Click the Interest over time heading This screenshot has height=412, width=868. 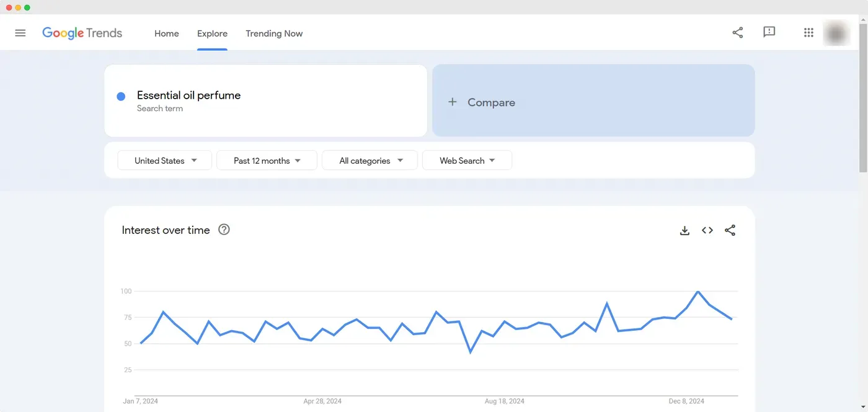click(x=166, y=230)
